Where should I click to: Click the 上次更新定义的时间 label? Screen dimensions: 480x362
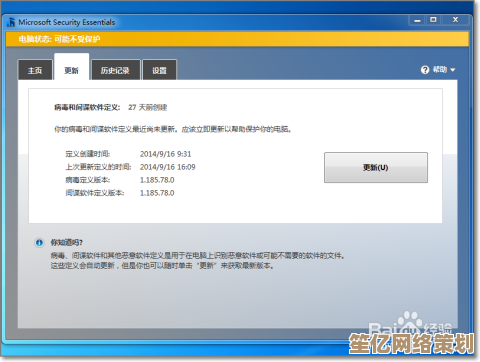click(x=98, y=167)
